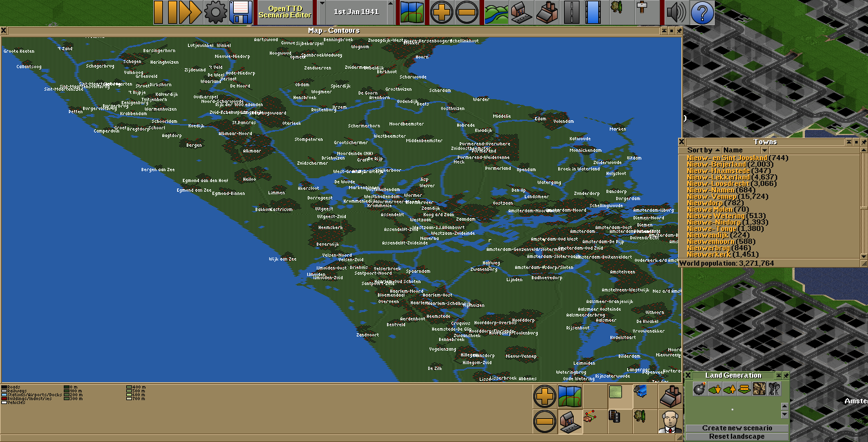Click main toolbar zoom in plus icon
Image resolution: width=868 pixels, height=442 pixels.
(x=441, y=12)
